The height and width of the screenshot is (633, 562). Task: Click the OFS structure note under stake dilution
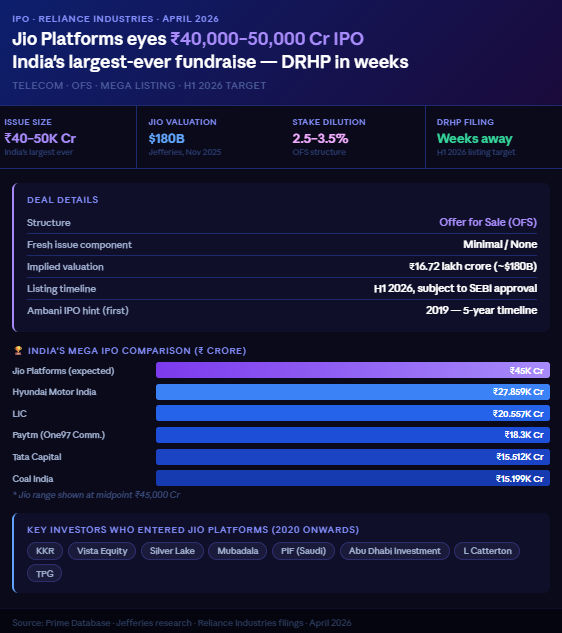coord(319,152)
